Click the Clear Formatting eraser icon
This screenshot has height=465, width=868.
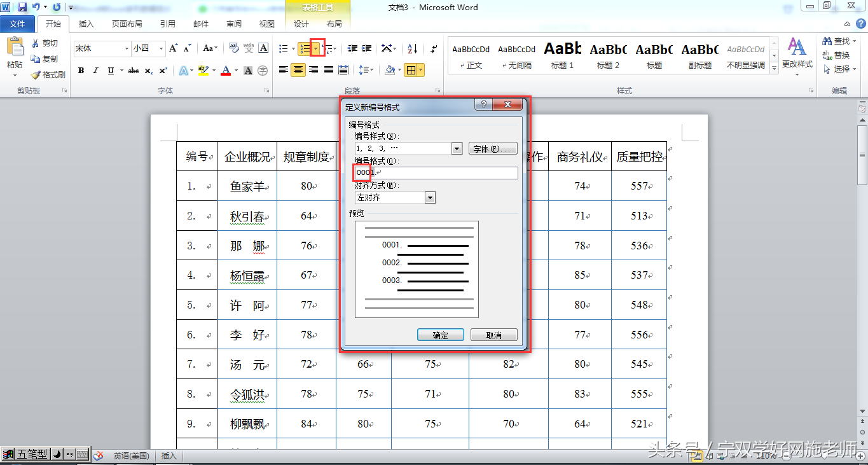click(233, 48)
